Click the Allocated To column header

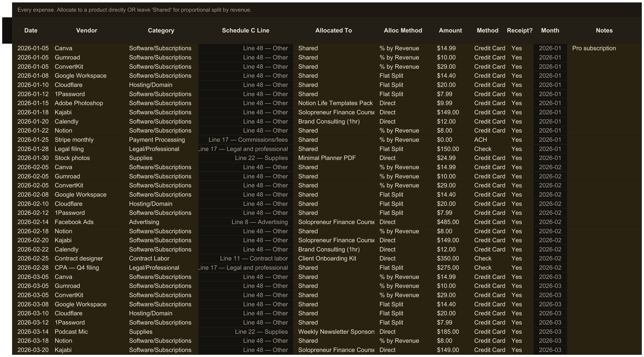click(x=333, y=30)
